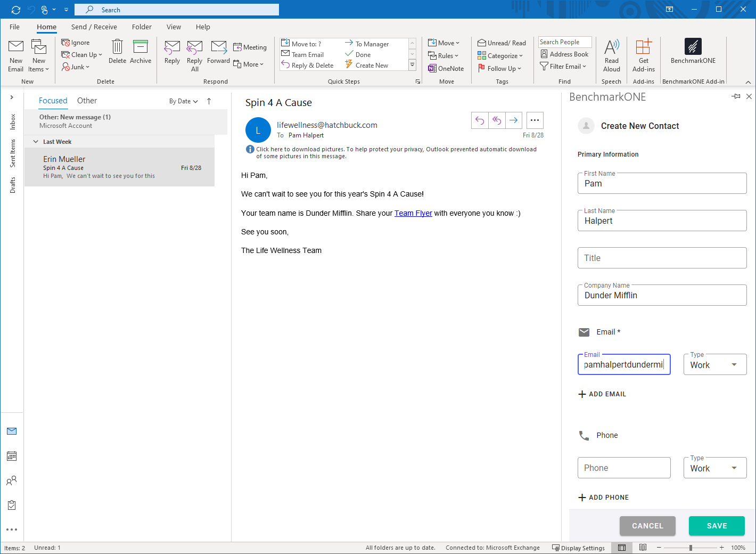Open the Junk dropdown
The height and width of the screenshot is (554, 756).
coord(76,67)
